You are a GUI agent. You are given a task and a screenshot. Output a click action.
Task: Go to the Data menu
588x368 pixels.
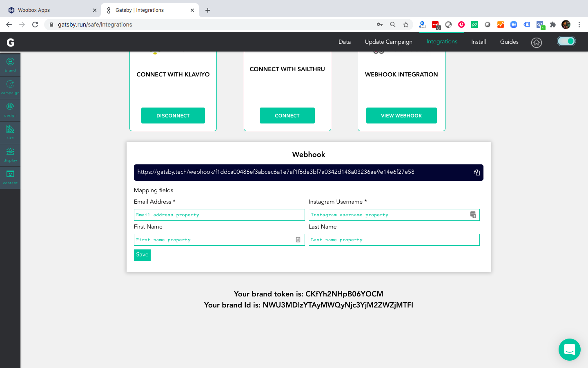point(345,42)
